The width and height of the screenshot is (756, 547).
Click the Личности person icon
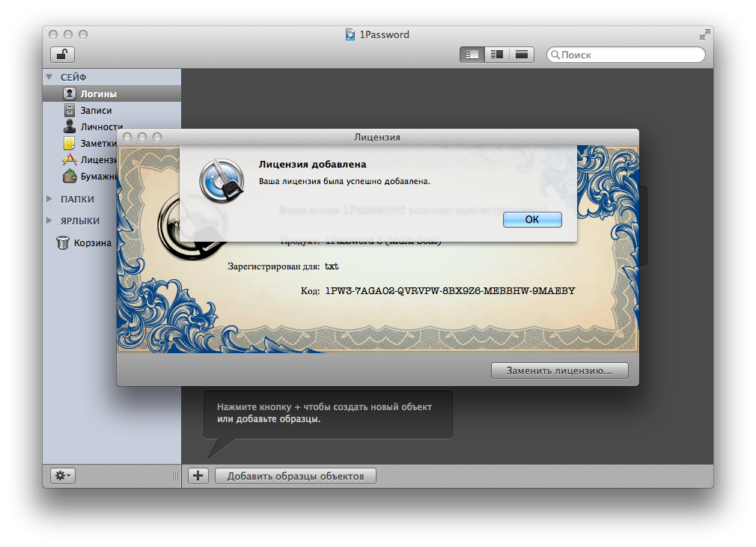(70, 126)
